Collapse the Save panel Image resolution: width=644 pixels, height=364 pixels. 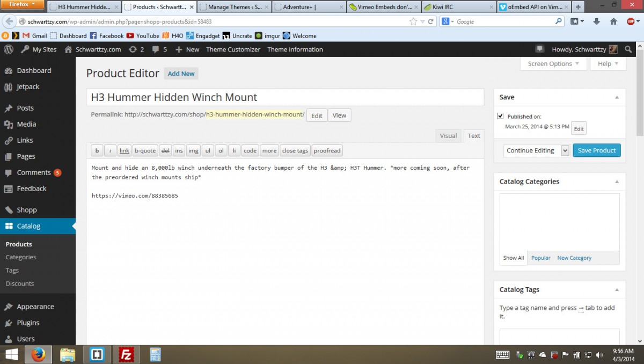617,97
